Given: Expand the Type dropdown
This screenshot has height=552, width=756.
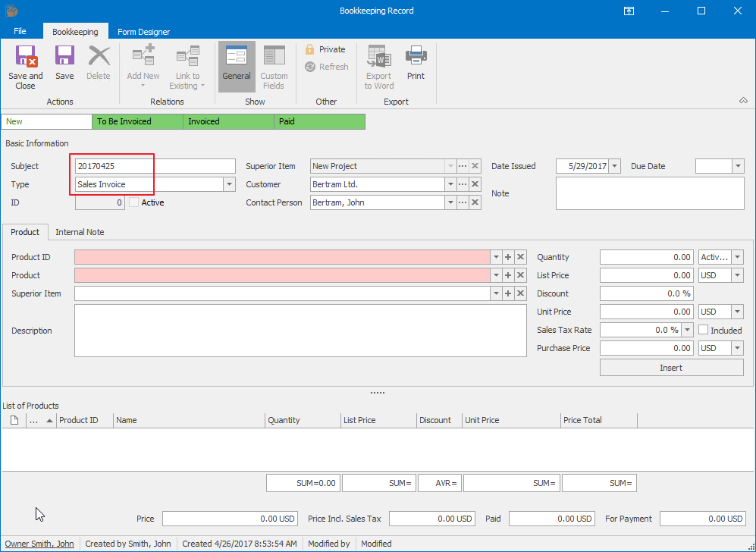Looking at the screenshot, I should [230, 184].
